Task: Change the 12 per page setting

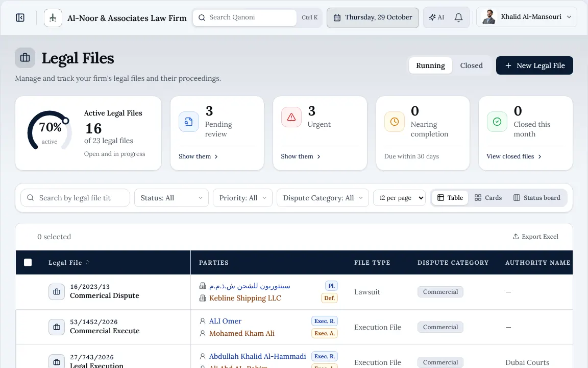Action: click(x=399, y=198)
